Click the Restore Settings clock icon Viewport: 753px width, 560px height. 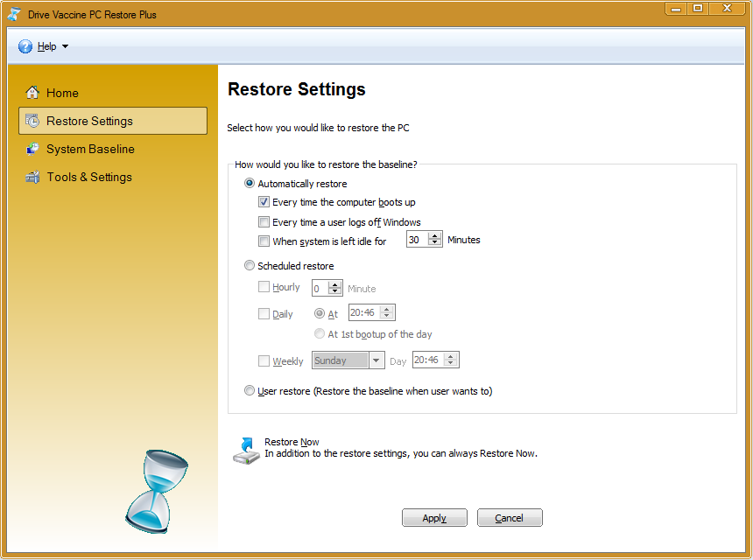point(32,121)
